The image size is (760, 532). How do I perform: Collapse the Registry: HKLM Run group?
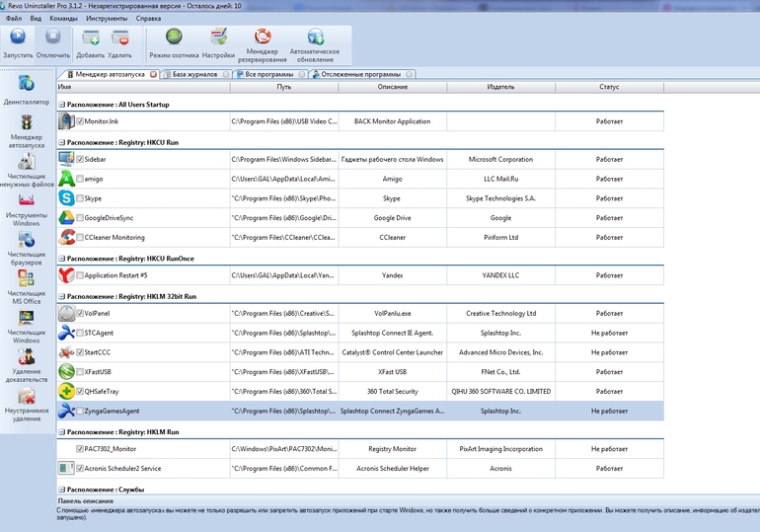[61, 432]
